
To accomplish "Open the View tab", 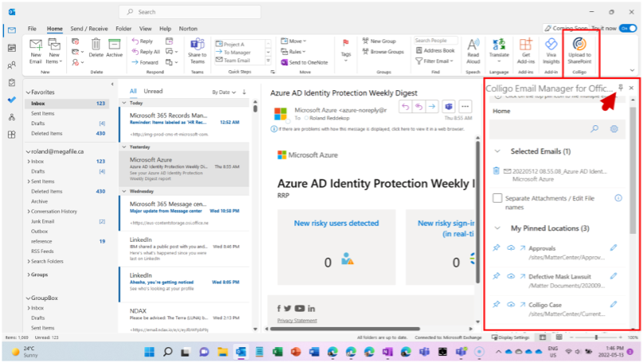I will tap(145, 29).
